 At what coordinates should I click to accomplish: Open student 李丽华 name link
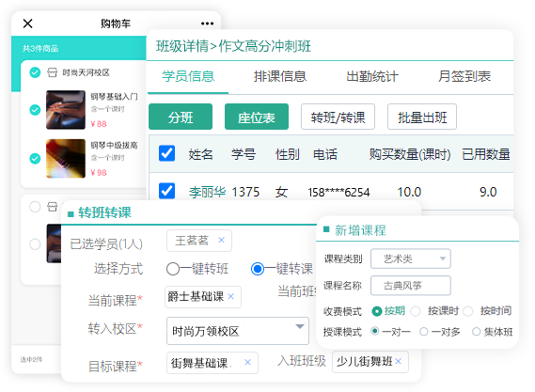pos(208,192)
